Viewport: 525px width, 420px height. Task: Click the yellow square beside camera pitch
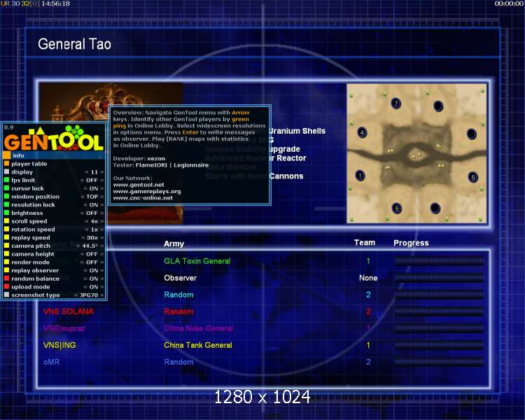point(7,246)
